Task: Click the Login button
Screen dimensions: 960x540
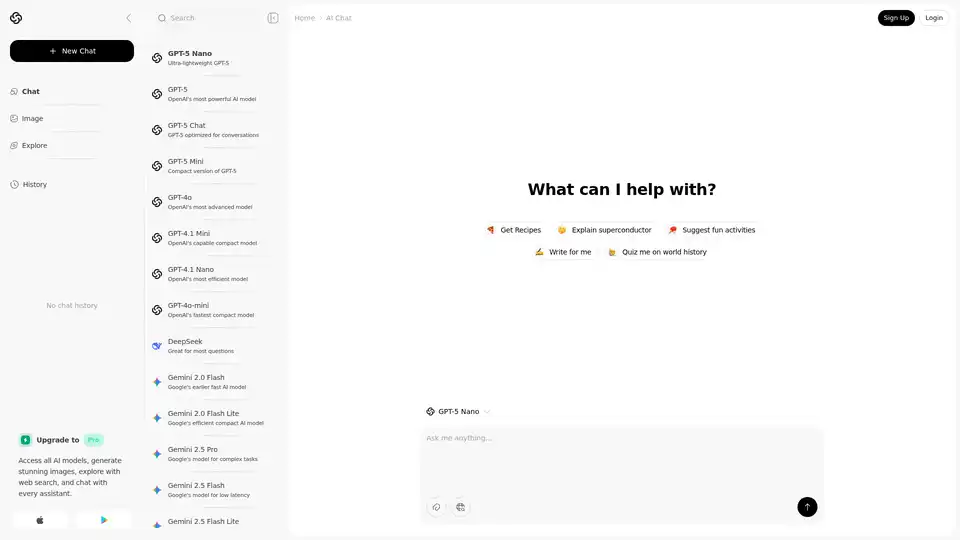Action: click(934, 18)
